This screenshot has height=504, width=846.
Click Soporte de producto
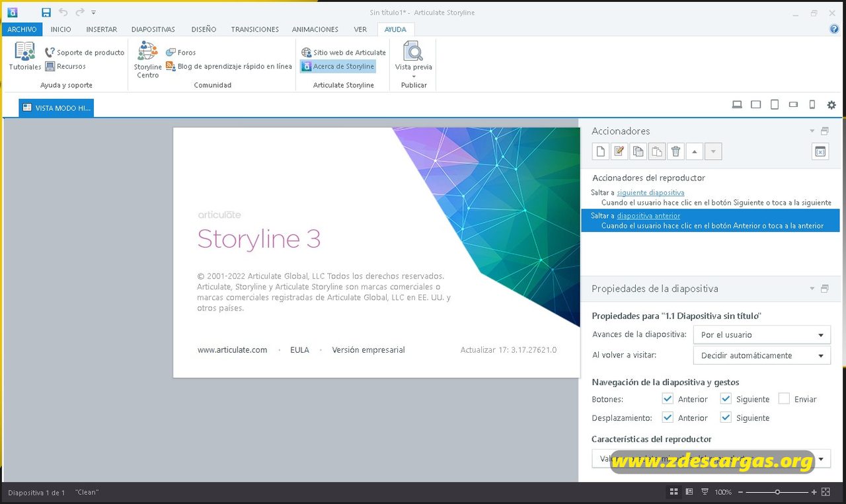click(85, 52)
